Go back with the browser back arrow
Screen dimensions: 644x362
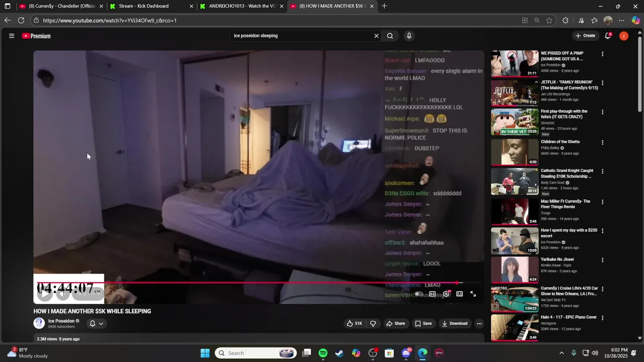pos(7,21)
